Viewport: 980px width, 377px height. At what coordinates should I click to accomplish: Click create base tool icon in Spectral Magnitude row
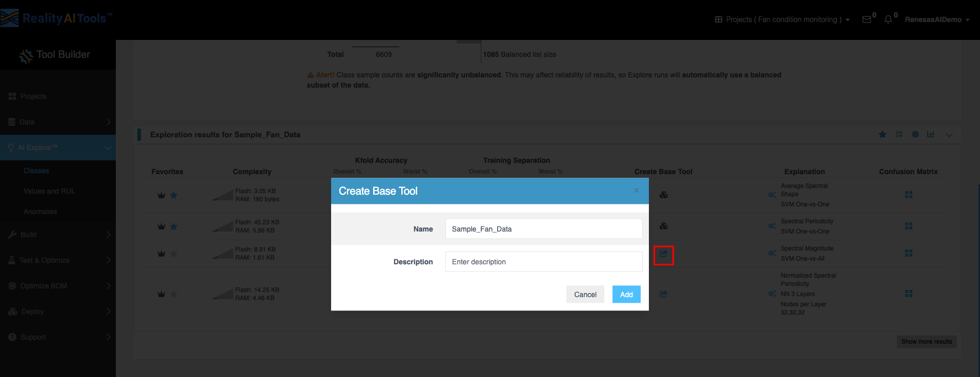[x=663, y=254]
